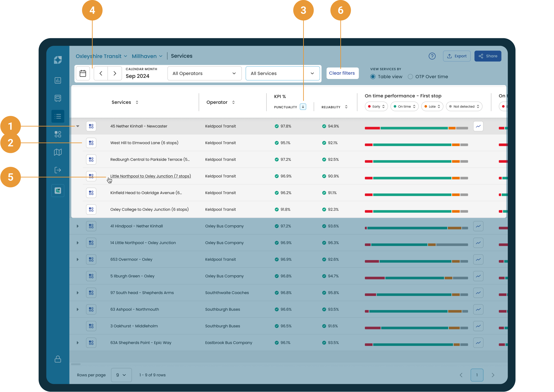Open the map view in sidebar
This screenshot has height=392, width=554.
click(x=58, y=152)
